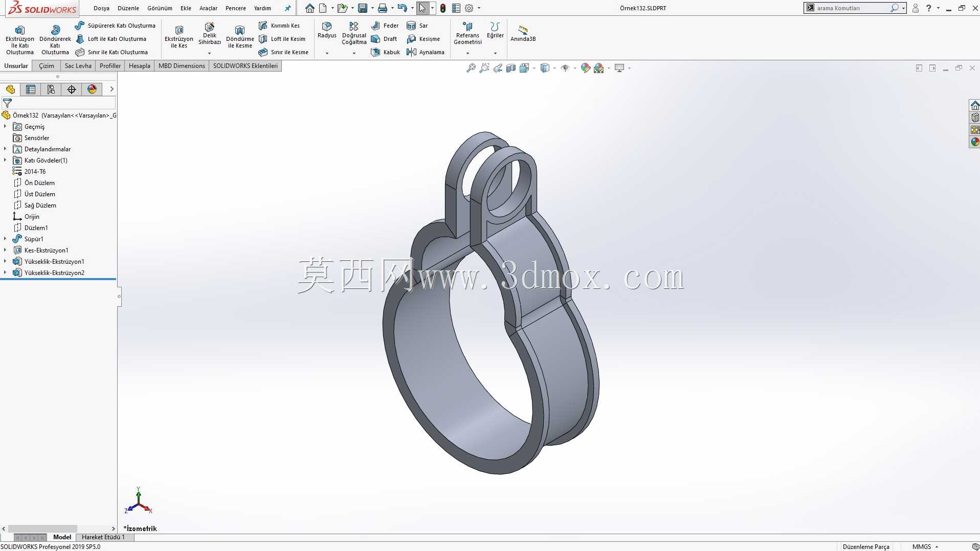Image resolution: width=980 pixels, height=551 pixels.
Task: Open Radyus dropdown arrow
Action: [x=327, y=53]
